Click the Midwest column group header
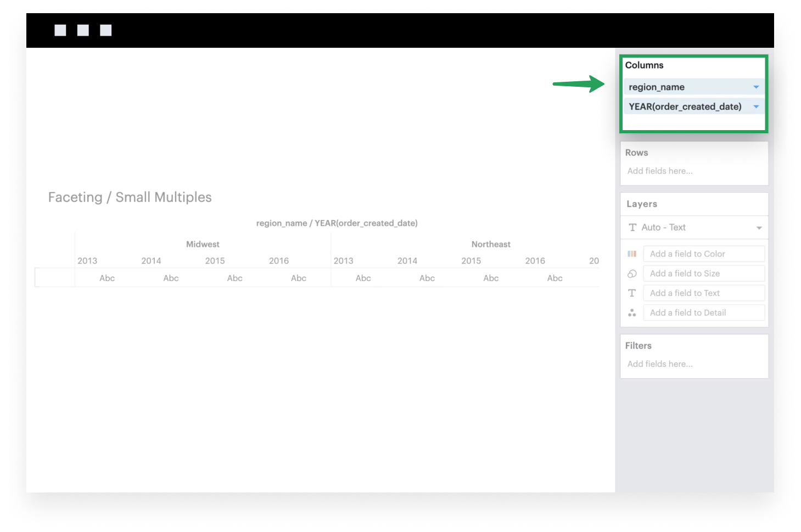This screenshot has width=801, height=532. [x=203, y=244]
